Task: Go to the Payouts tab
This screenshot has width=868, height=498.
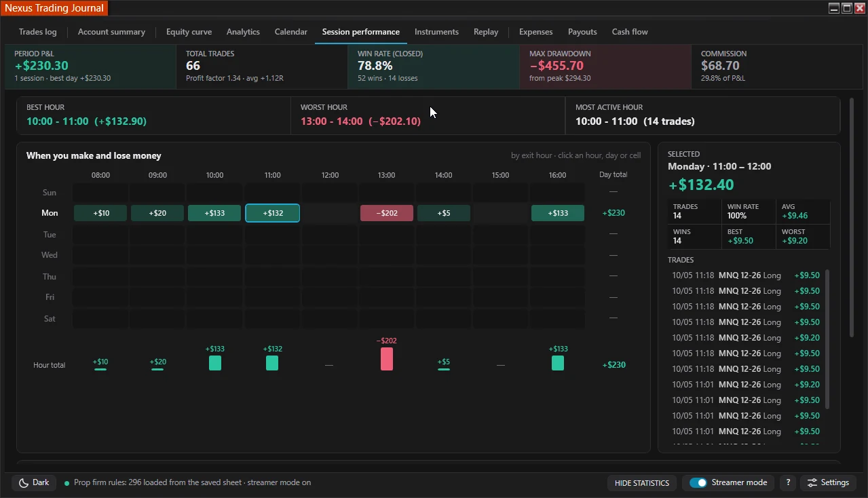Action: pos(582,32)
